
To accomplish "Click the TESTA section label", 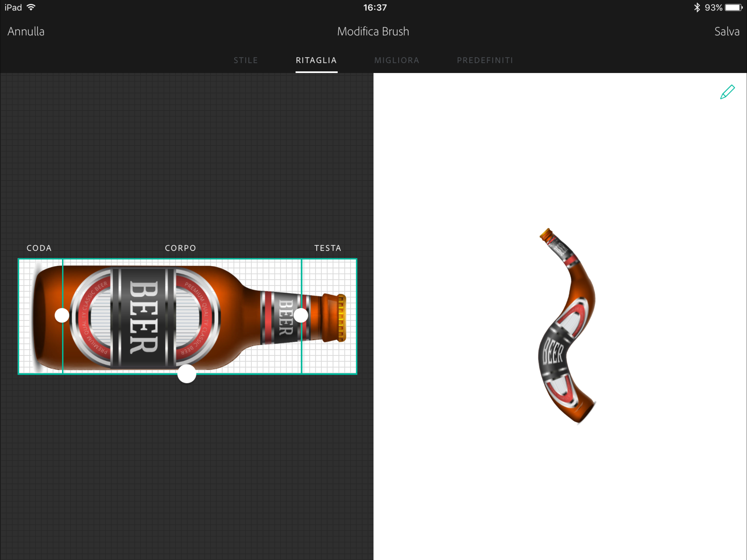I will coord(328,248).
